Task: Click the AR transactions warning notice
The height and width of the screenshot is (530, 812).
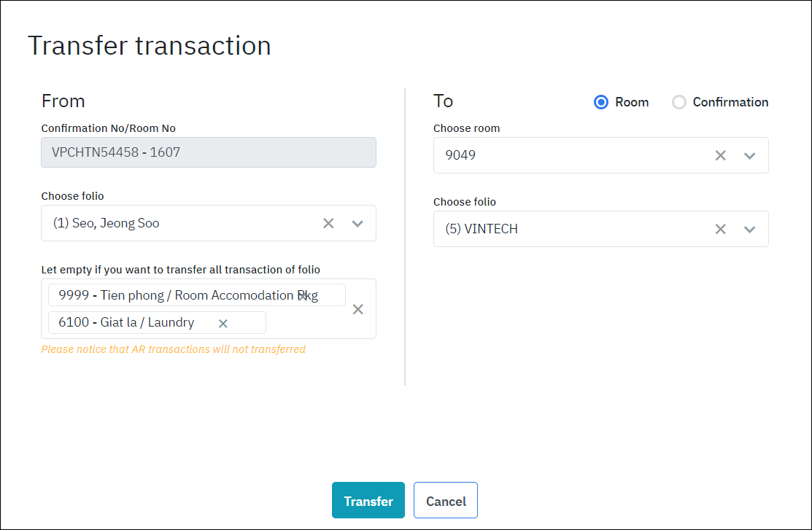Action: (x=173, y=349)
